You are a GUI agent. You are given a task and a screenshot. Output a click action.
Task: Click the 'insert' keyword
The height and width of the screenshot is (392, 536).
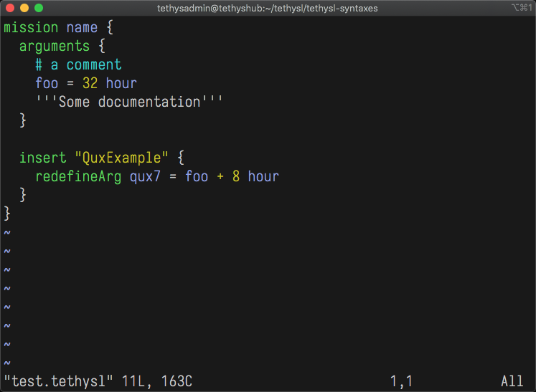(42, 158)
